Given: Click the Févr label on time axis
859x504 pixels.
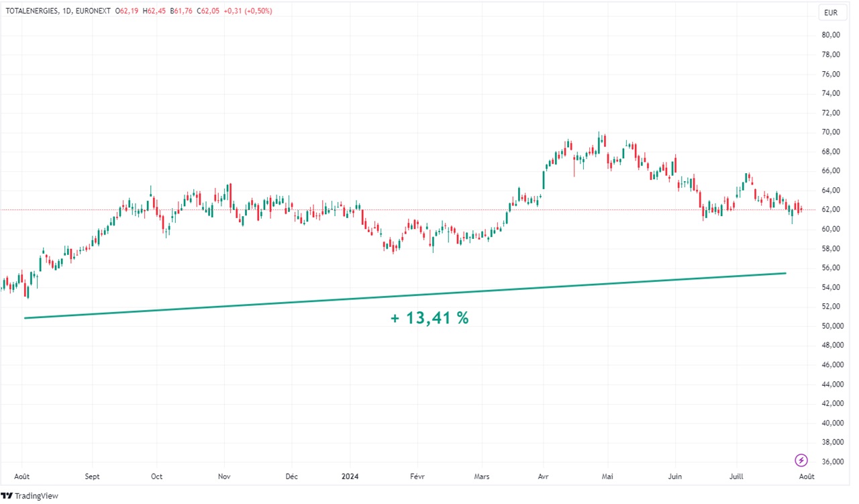Looking at the screenshot, I should tap(417, 476).
